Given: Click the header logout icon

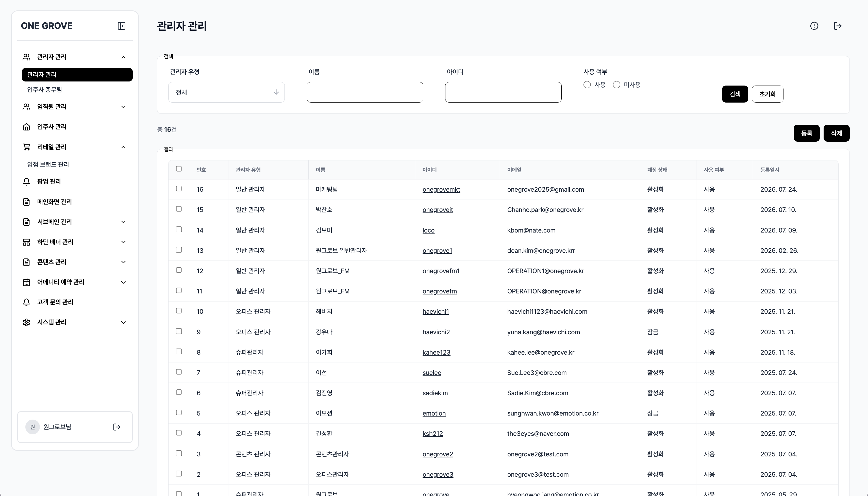Looking at the screenshot, I should coord(837,26).
